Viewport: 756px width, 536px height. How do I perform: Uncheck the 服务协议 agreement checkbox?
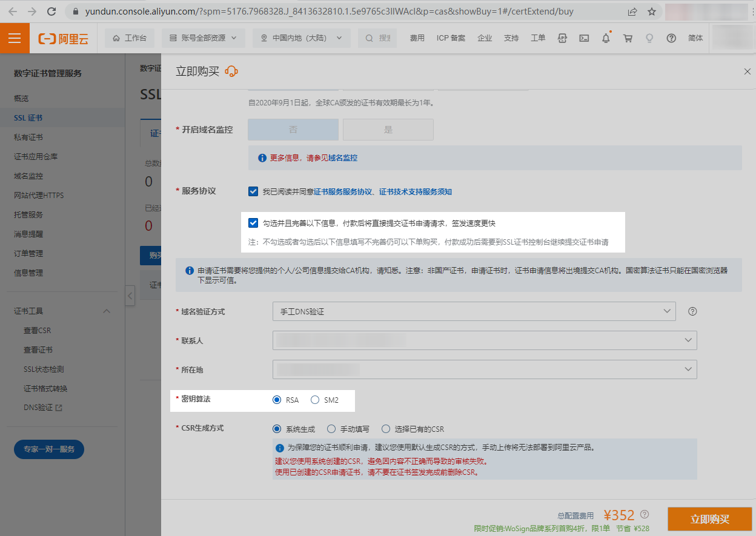[x=253, y=191]
